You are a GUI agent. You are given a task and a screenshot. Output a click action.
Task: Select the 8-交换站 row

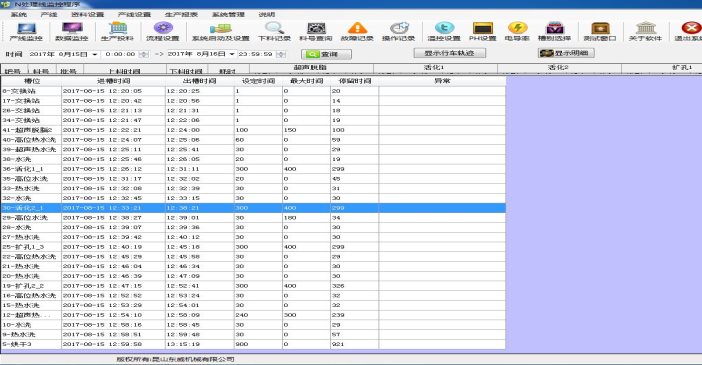coord(253,91)
